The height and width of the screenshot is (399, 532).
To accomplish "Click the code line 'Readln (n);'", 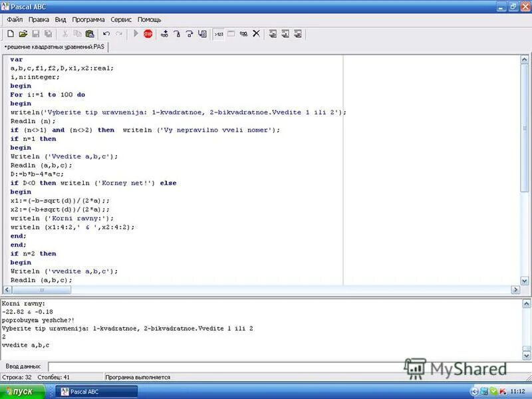I will tap(33, 121).
